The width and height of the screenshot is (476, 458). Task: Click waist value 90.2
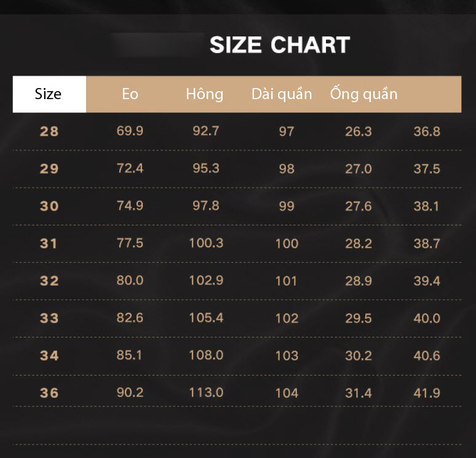click(130, 393)
